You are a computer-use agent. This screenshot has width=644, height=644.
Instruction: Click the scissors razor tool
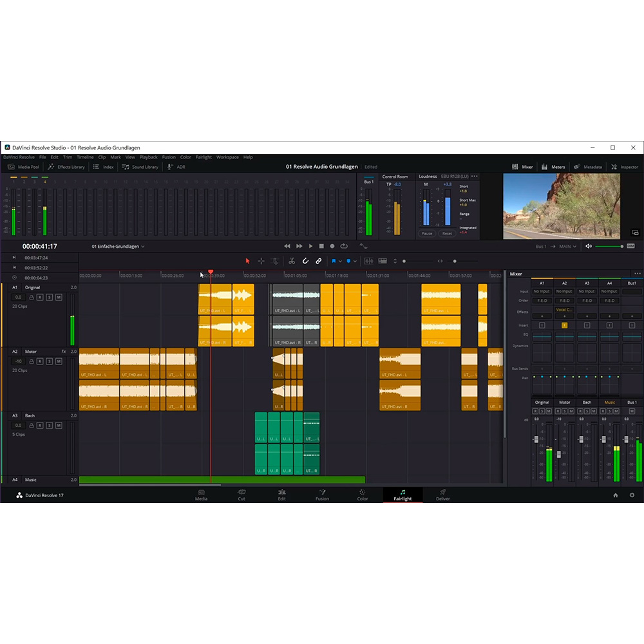point(292,261)
